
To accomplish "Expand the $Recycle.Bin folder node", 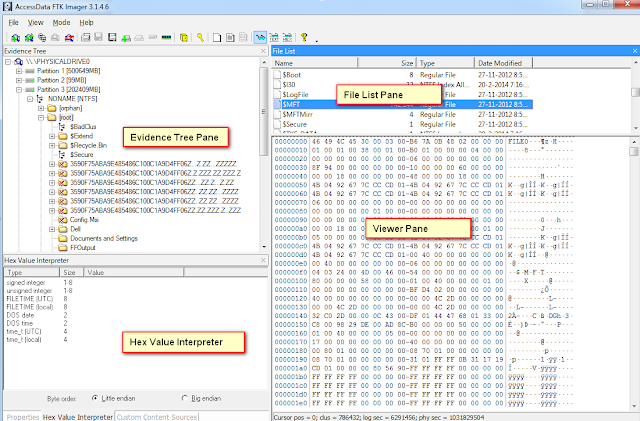I will [x=52, y=145].
